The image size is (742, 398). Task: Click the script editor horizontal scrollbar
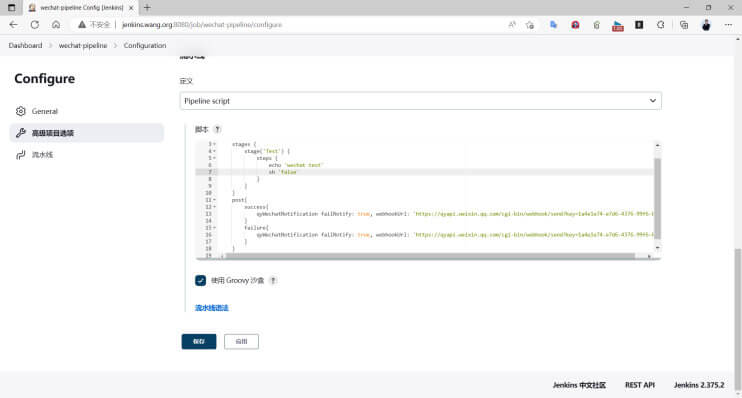click(430, 256)
